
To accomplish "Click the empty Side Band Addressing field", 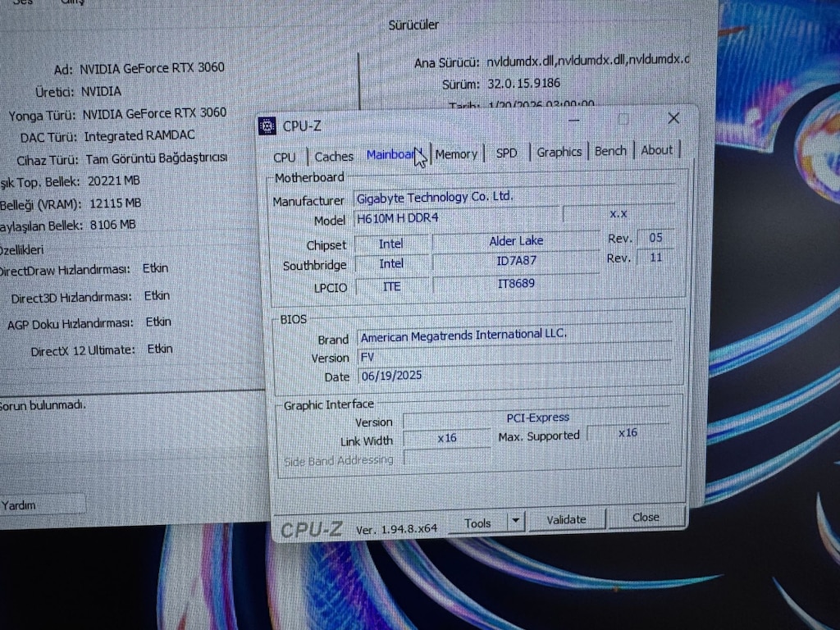I will point(447,457).
